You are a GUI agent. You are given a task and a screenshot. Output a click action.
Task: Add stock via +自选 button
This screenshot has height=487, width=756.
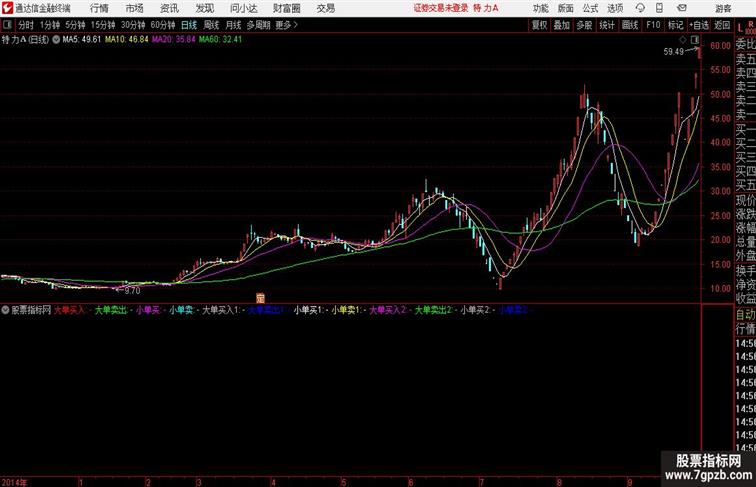[x=699, y=25]
